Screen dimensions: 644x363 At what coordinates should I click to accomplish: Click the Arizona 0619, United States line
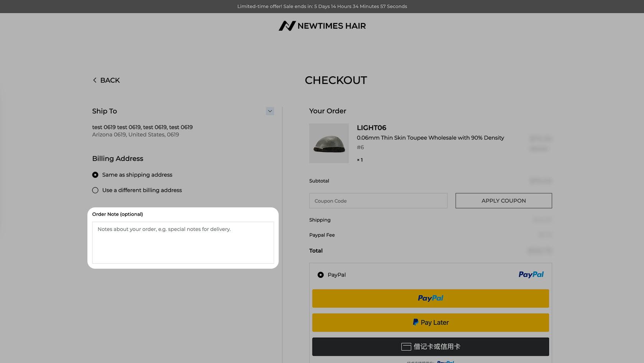tap(135, 135)
